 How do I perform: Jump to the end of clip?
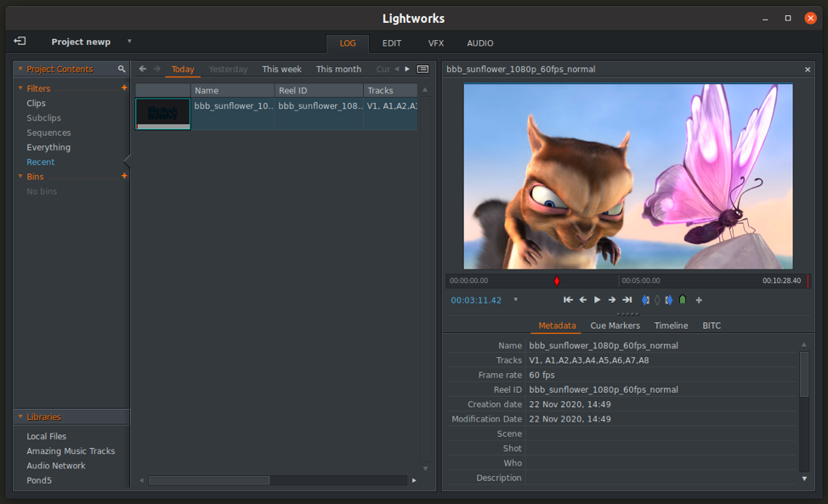click(x=627, y=300)
